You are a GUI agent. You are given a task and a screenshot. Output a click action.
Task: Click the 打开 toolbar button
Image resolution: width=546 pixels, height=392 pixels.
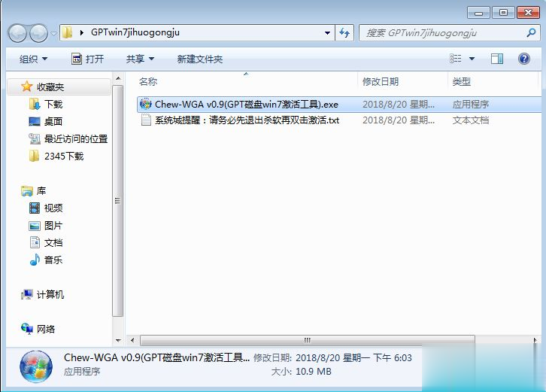click(x=87, y=59)
